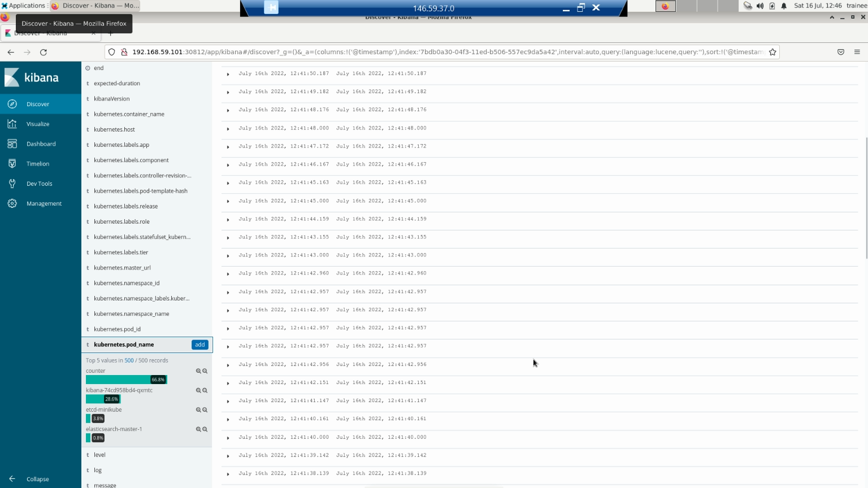This screenshot has width=868, height=488.
Task: Open the Visualize section icon
Action: pos(12,124)
